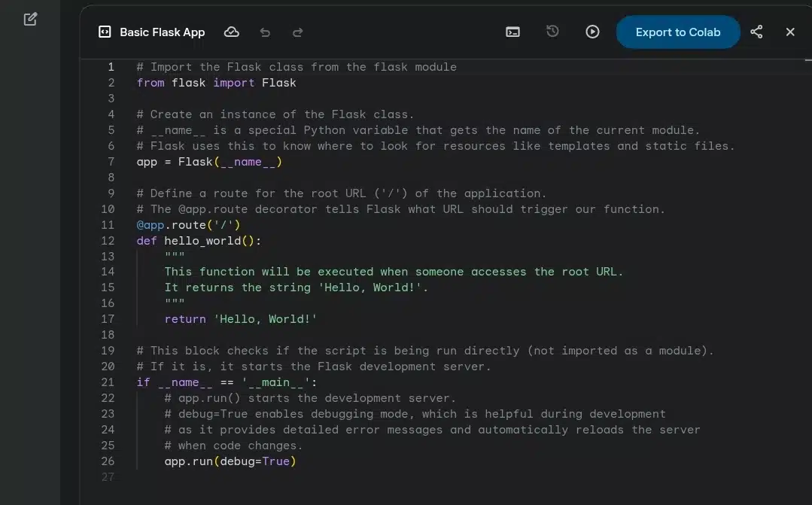Click the code canvas icon beside title
This screenshot has height=505, width=812.
point(105,32)
